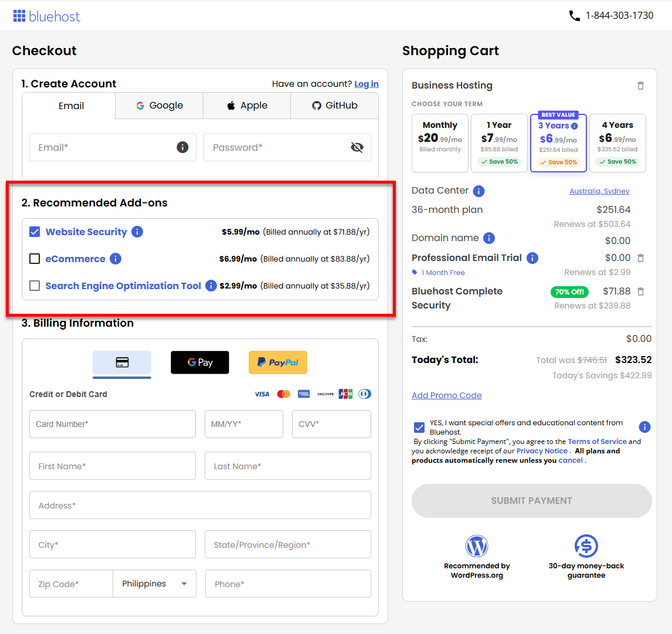The width and height of the screenshot is (672, 634).
Task: Open Website Security info icon
Action: click(x=137, y=232)
